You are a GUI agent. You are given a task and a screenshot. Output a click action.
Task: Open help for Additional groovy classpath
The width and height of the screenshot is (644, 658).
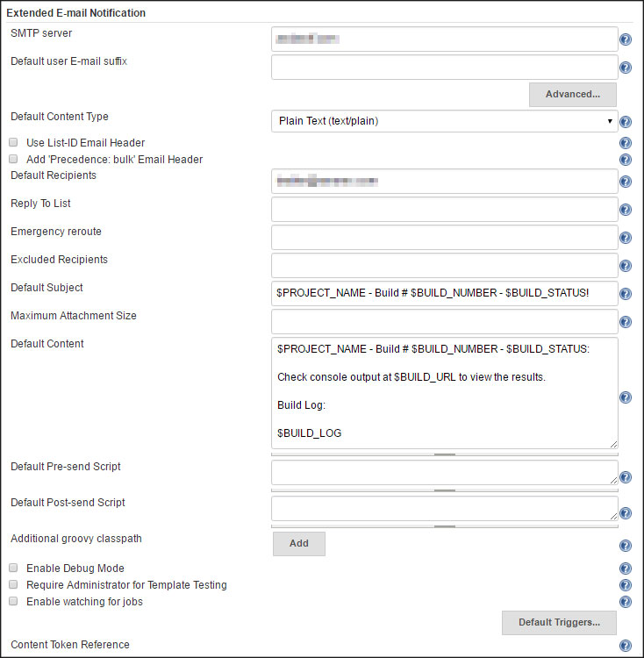(625, 546)
